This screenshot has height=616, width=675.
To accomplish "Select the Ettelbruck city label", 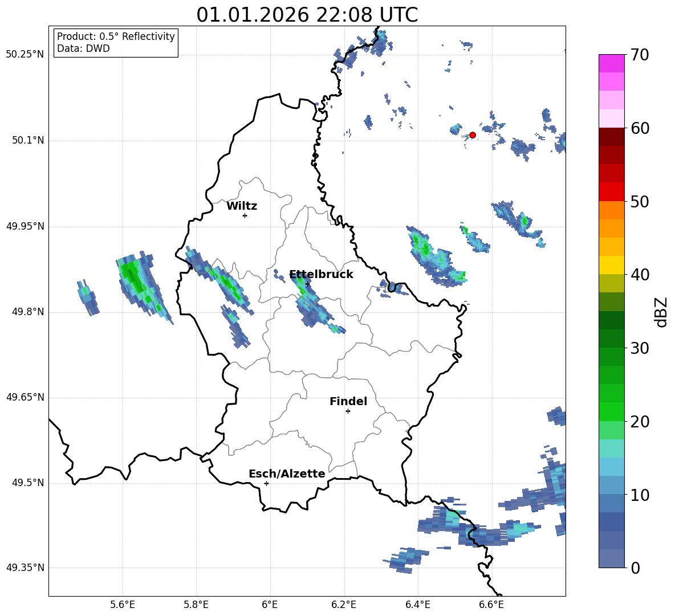I will (x=321, y=275).
